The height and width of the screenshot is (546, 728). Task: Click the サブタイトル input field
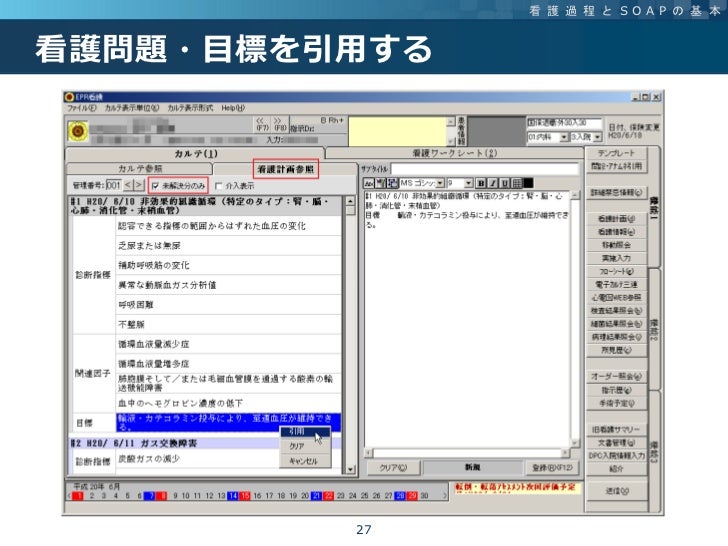coord(485,169)
